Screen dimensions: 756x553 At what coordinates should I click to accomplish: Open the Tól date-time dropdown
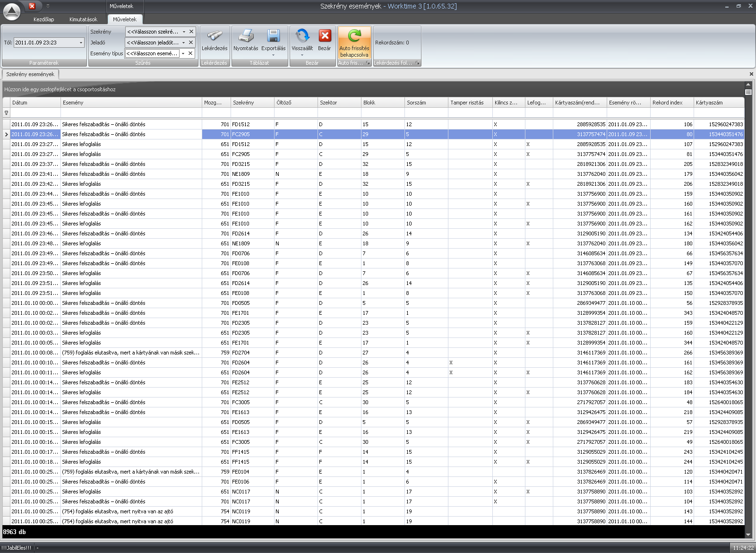81,43
